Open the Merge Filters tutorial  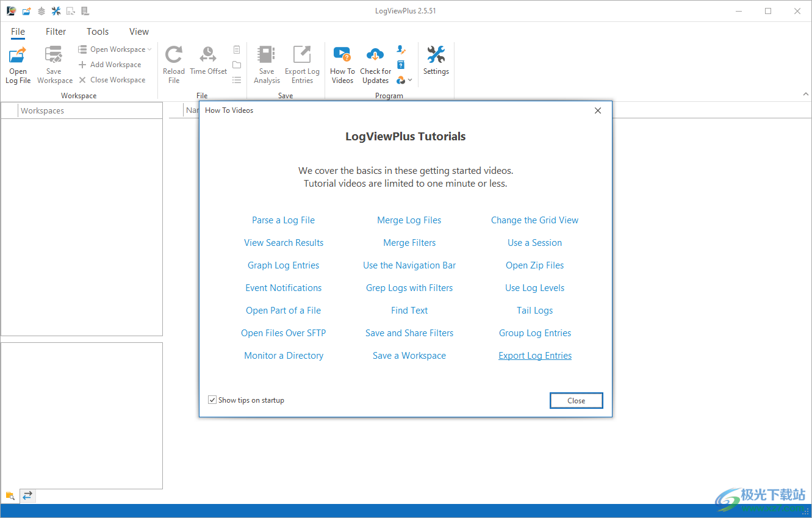409,243
